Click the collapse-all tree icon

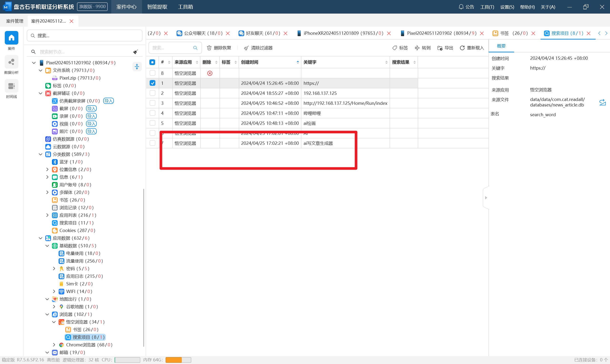pos(137,66)
